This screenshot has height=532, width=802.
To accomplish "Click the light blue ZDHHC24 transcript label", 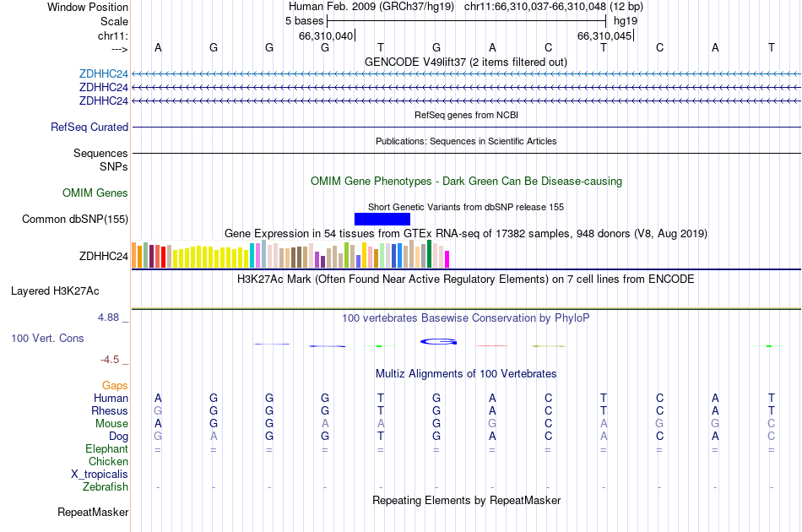I will [103, 73].
